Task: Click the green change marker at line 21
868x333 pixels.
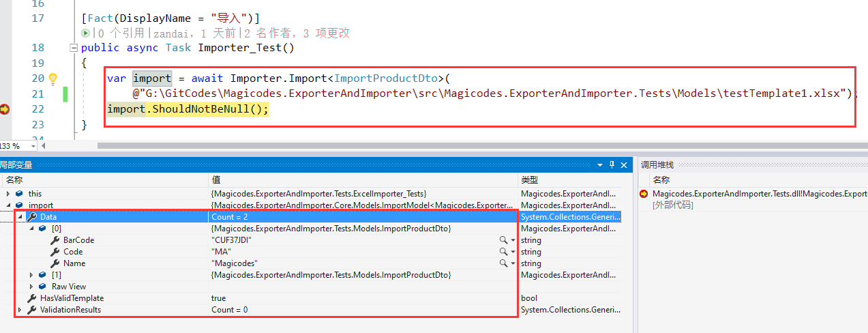Action: click(65, 93)
